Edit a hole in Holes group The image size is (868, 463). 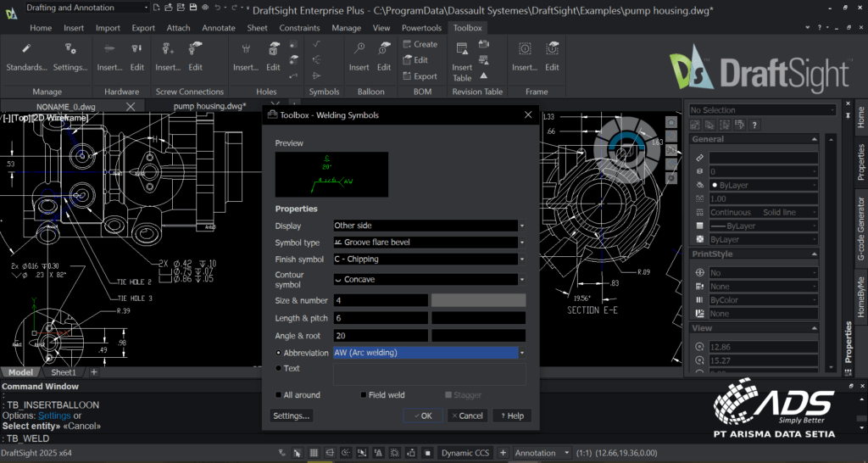click(274, 57)
